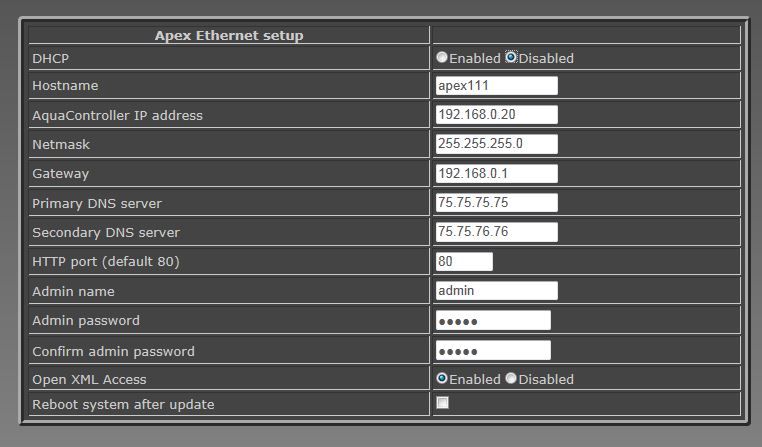Image resolution: width=762 pixels, height=447 pixels.
Task: Check Reboot system after update box
Action: (443, 403)
